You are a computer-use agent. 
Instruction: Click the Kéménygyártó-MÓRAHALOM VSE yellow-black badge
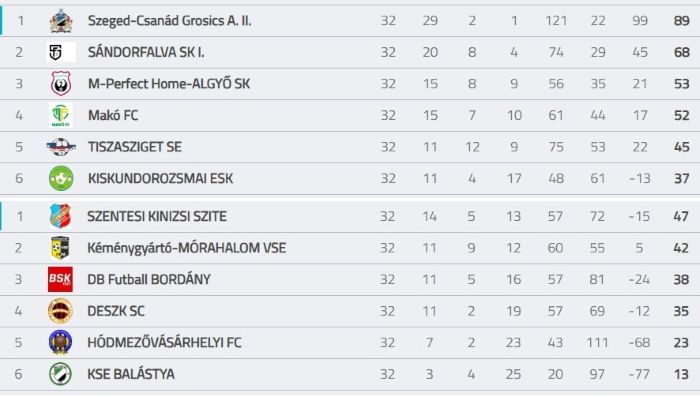click(x=60, y=248)
